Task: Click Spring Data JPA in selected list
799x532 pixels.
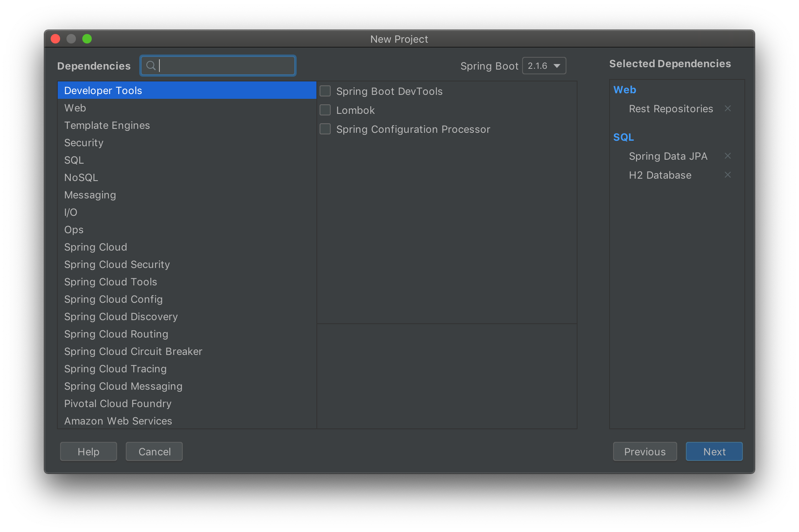Action: (x=668, y=156)
